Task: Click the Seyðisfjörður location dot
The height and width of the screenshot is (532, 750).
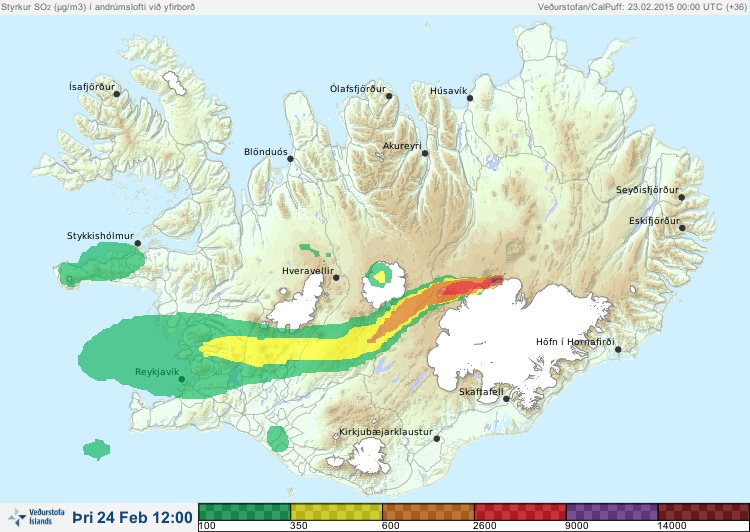Action: click(x=682, y=197)
